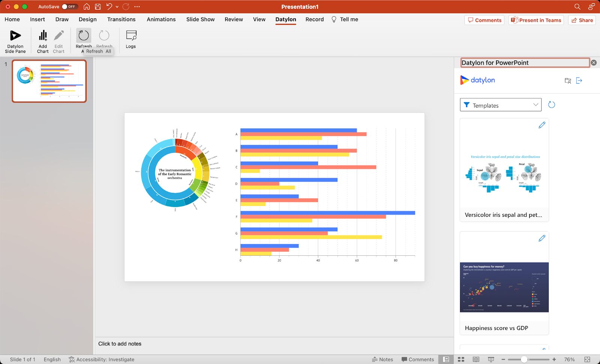Screen dimensions: 600x364
Task: Click the Slide 1 of 1 indicator
Action: (22, 360)
